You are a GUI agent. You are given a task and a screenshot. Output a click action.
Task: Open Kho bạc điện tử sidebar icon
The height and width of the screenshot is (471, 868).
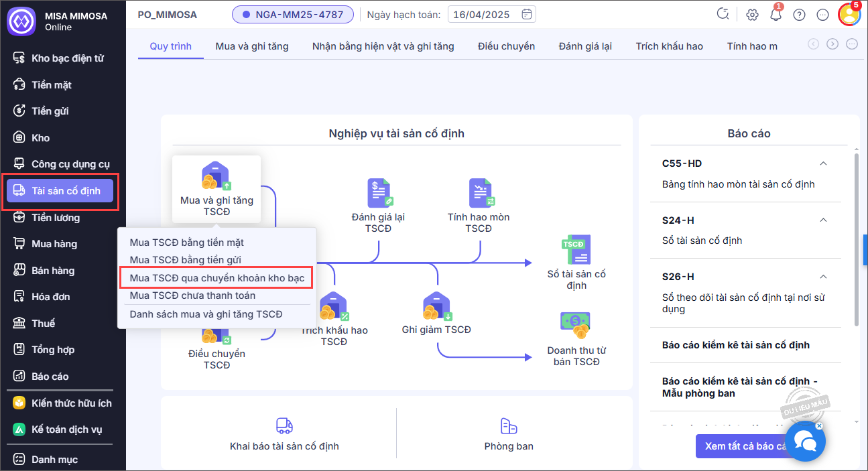coord(19,58)
